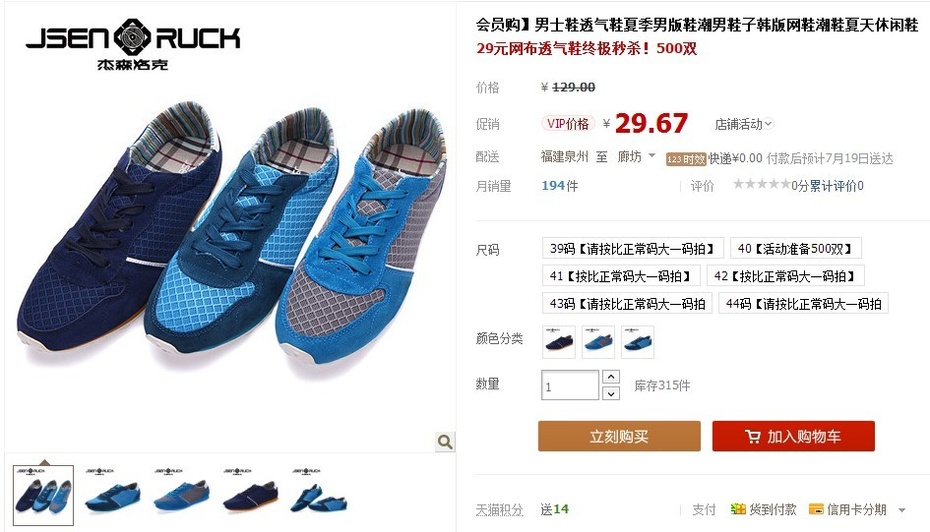This screenshot has width=930, height=532.
Task: Click the 立刻购买 buy now button
Action: pos(619,437)
